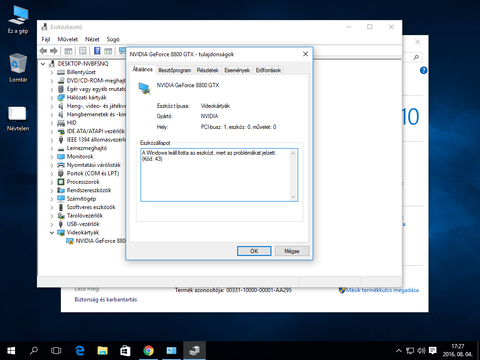Select the Általános tab
480x360 pixels.
[x=142, y=69]
